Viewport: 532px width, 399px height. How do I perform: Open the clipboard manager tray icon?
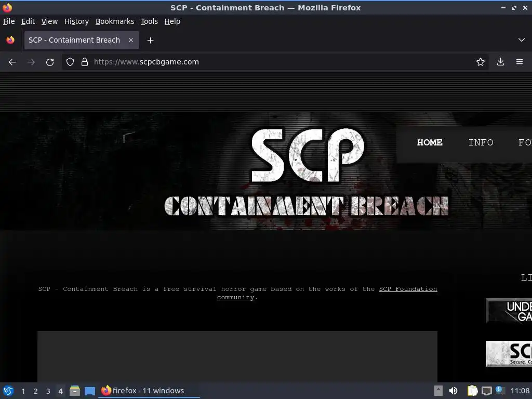click(x=472, y=391)
